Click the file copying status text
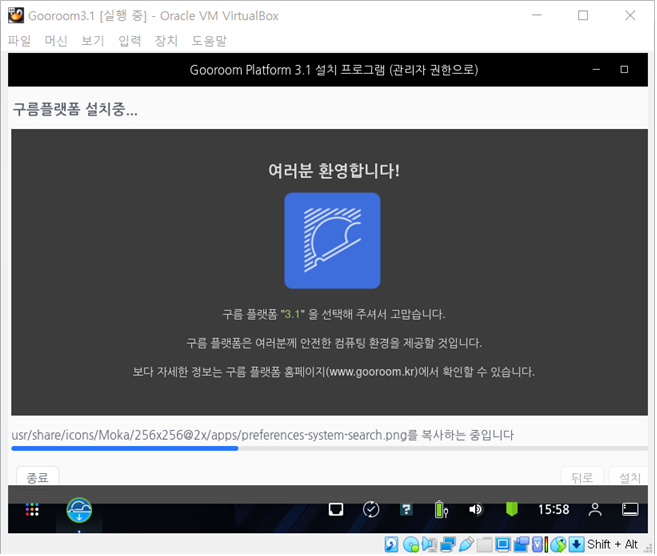The height and width of the screenshot is (556, 657). (x=262, y=435)
